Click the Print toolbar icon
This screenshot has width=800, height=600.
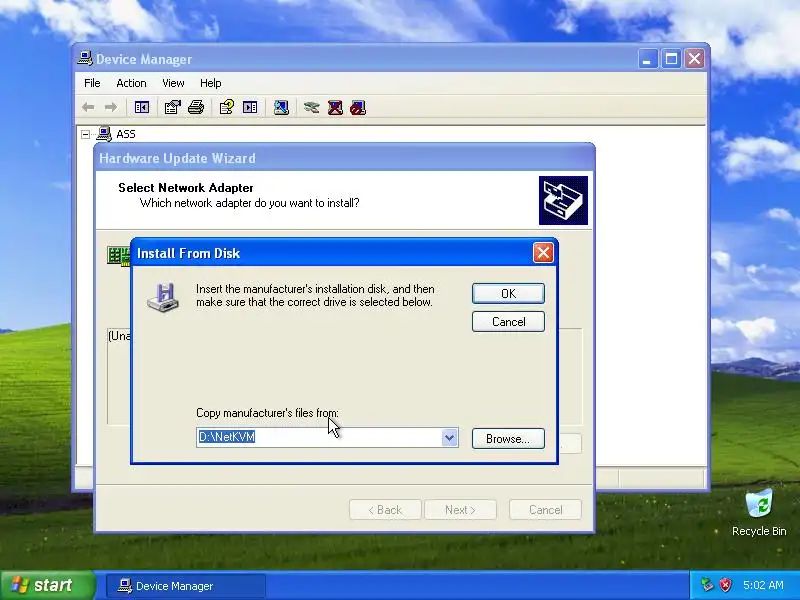coord(196,107)
